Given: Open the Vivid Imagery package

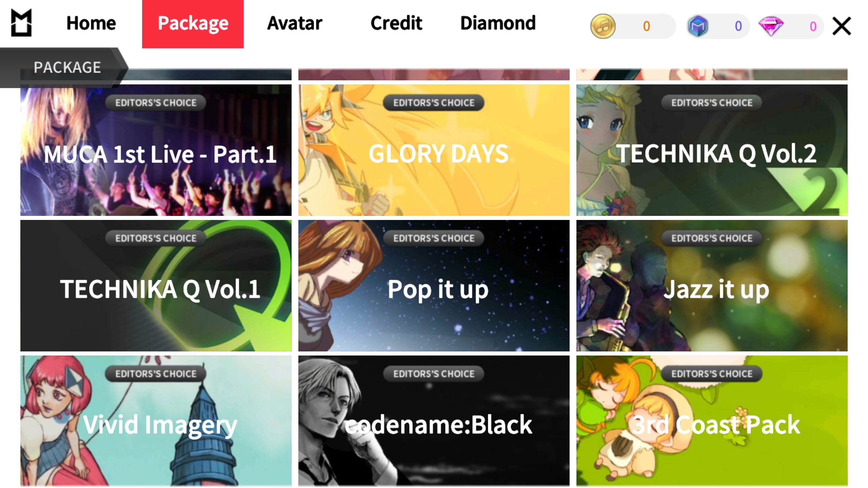Looking at the screenshot, I should [156, 421].
